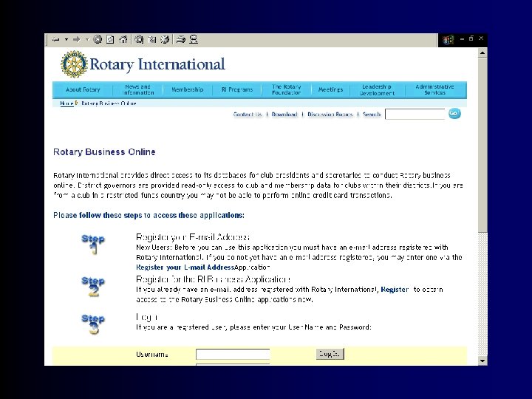
Task: Click the Register your E-mail Address link
Action: (x=185, y=267)
